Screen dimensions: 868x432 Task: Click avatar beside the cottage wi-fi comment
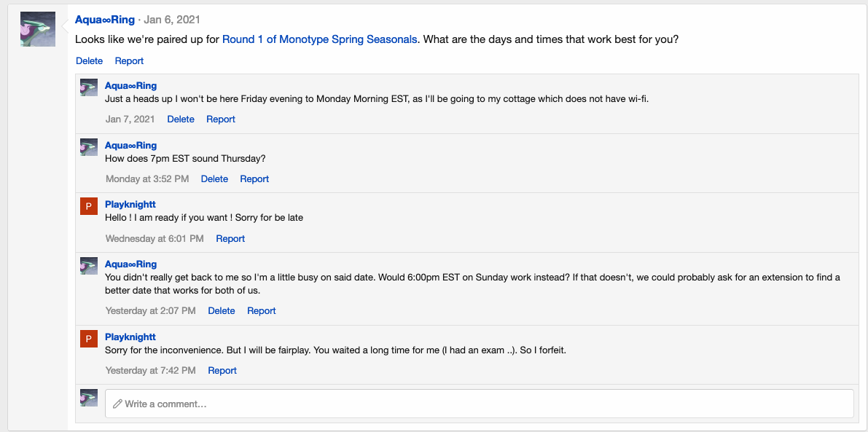pos(89,87)
